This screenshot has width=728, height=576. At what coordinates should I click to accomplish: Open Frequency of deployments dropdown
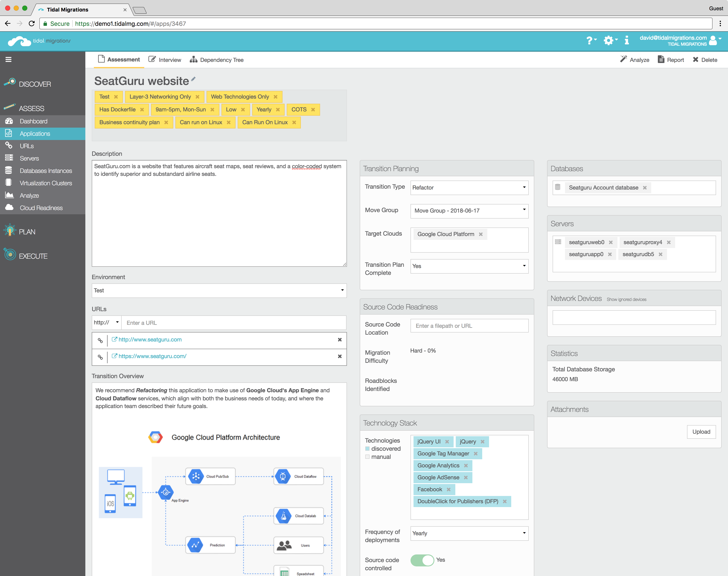coord(469,533)
